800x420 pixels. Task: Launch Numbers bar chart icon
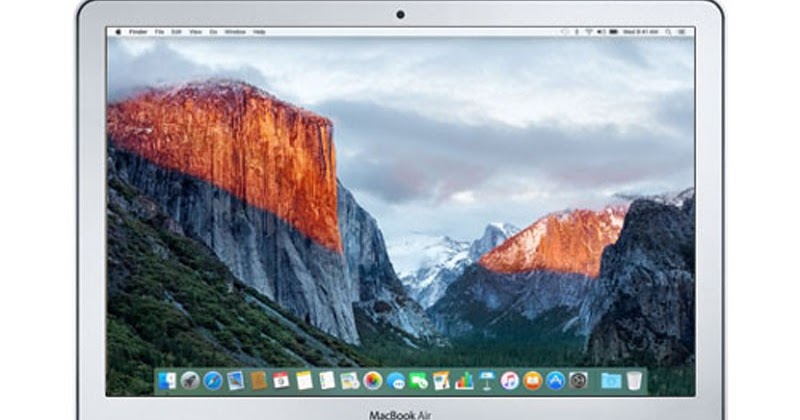click(x=464, y=381)
